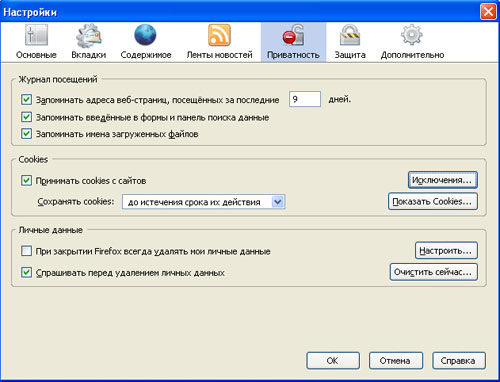Enable deleting personal data when Firefox closes
Screen dimensions: 500x382
(26, 251)
